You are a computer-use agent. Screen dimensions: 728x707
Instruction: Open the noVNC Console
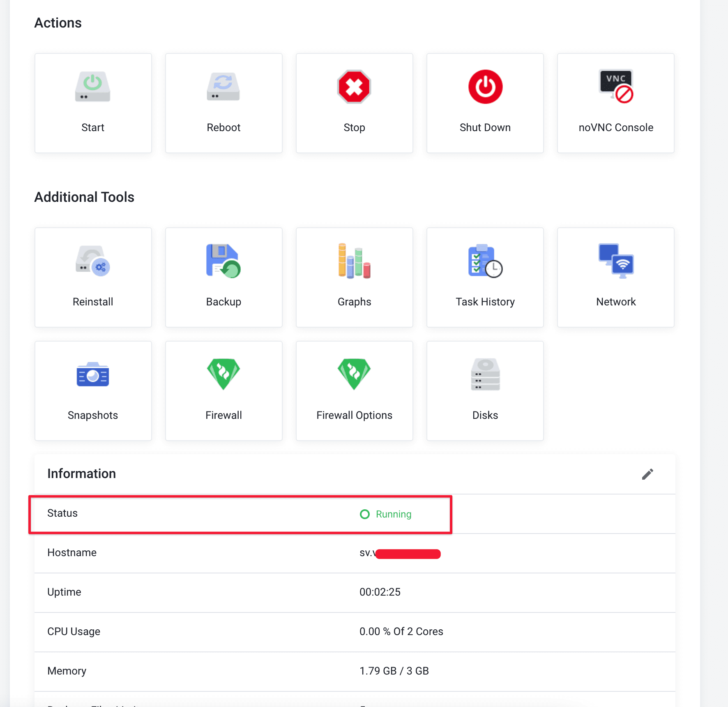[x=615, y=103]
